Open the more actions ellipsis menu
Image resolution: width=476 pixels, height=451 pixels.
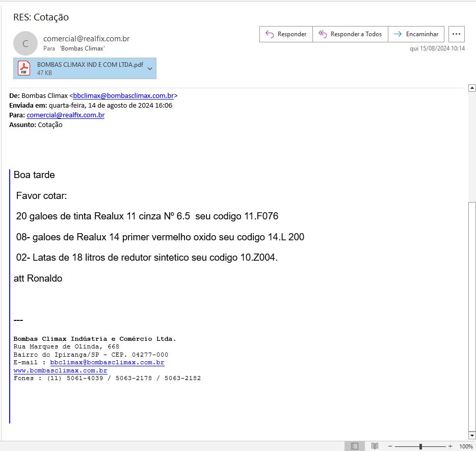457,34
